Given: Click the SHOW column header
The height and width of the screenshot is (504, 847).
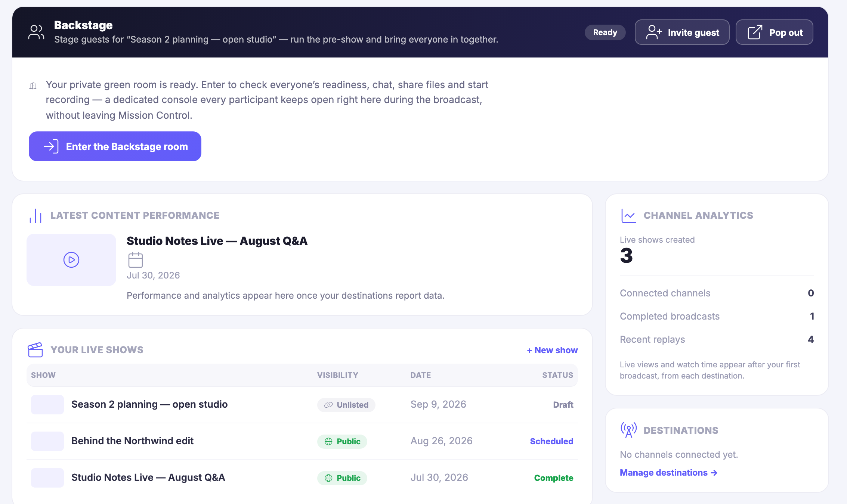Looking at the screenshot, I should click(43, 375).
